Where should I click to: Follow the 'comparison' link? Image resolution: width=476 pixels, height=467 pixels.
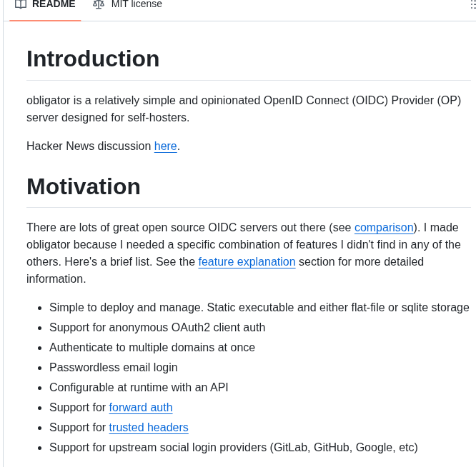384,227
